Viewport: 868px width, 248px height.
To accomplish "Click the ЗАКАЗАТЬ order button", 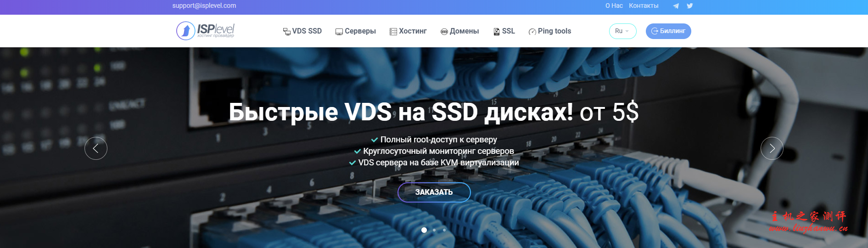I will click(x=434, y=192).
